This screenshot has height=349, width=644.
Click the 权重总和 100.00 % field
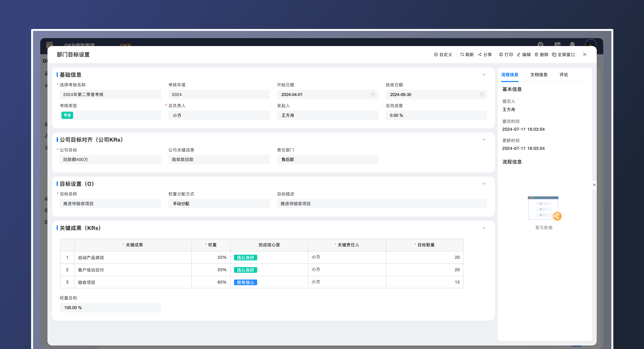coord(110,308)
